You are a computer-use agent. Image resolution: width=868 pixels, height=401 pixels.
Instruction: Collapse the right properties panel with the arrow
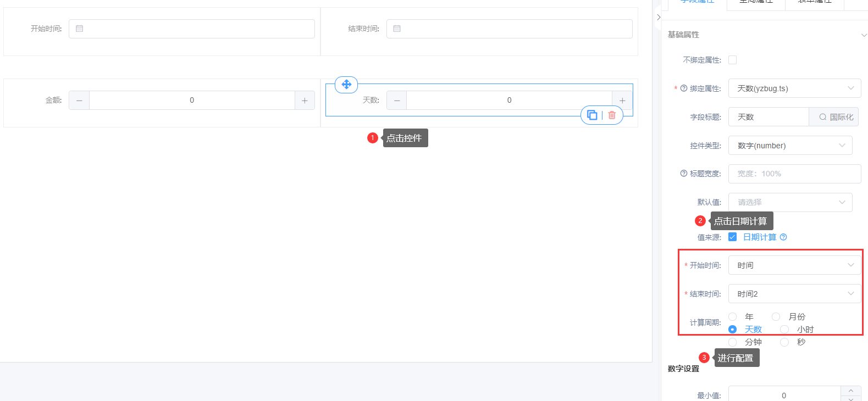point(659,17)
